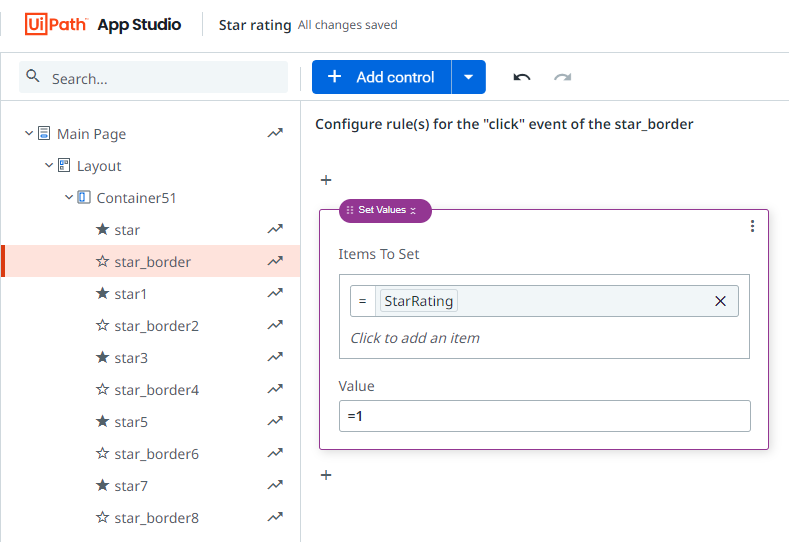The image size is (789, 542).
Task: Click the events icon beside star3
Action: click(275, 358)
